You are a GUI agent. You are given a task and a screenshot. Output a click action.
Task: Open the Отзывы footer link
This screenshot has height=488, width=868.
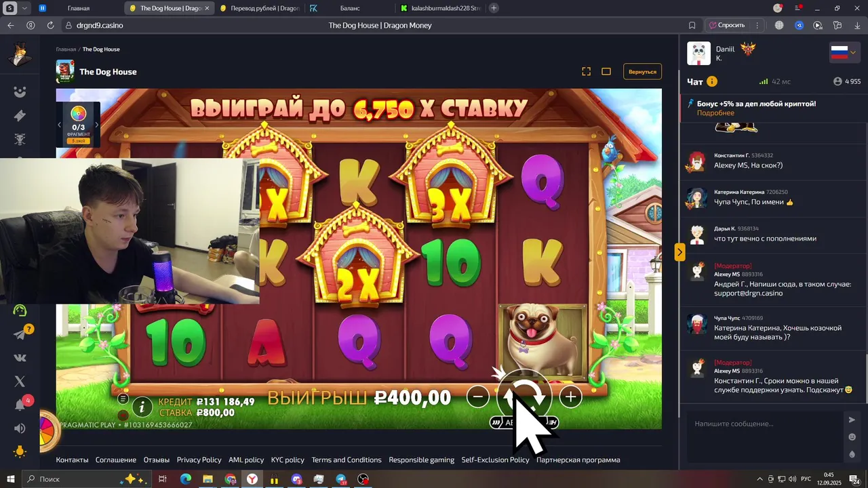click(x=157, y=460)
